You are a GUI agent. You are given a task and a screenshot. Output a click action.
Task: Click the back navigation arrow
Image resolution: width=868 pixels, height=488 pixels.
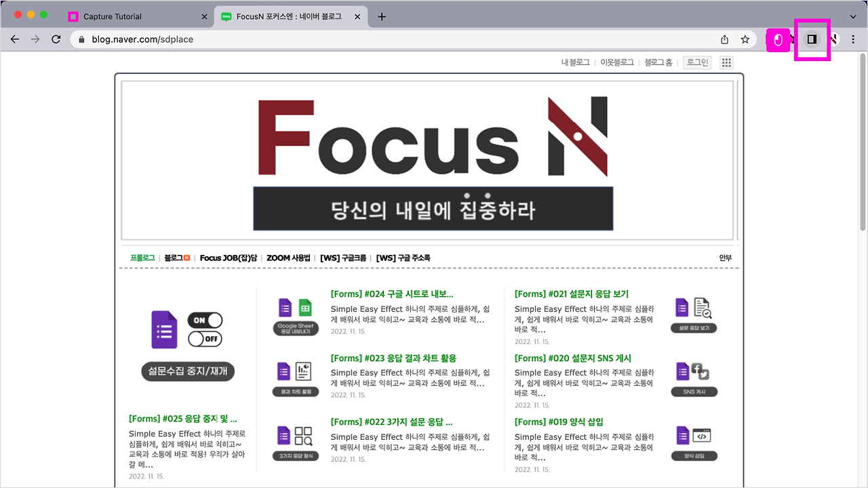pos(14,39)
